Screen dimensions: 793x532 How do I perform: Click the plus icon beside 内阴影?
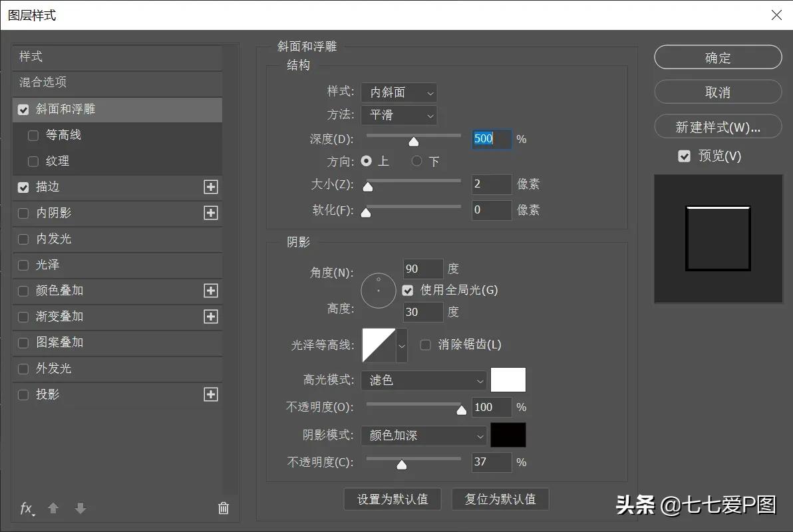point(211,213)
